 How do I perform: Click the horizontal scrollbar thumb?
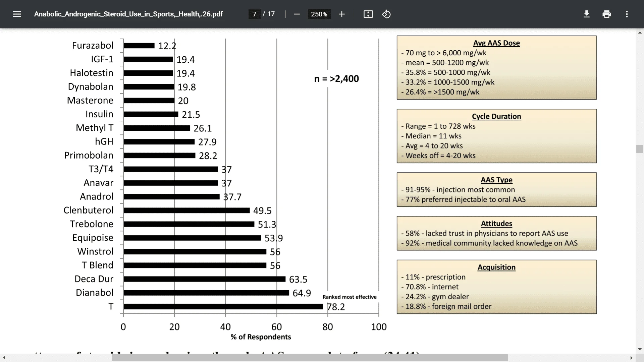[x=310, y=358]
